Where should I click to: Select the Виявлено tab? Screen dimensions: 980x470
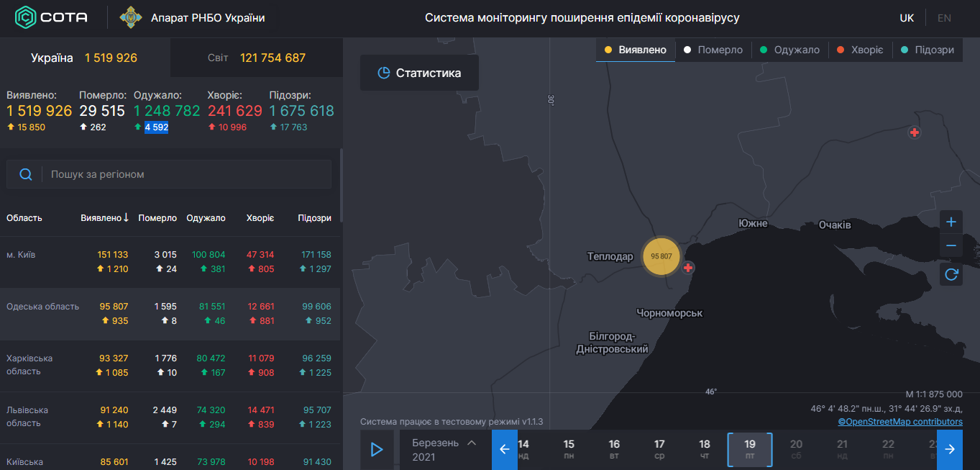click(x=635, y=50)
